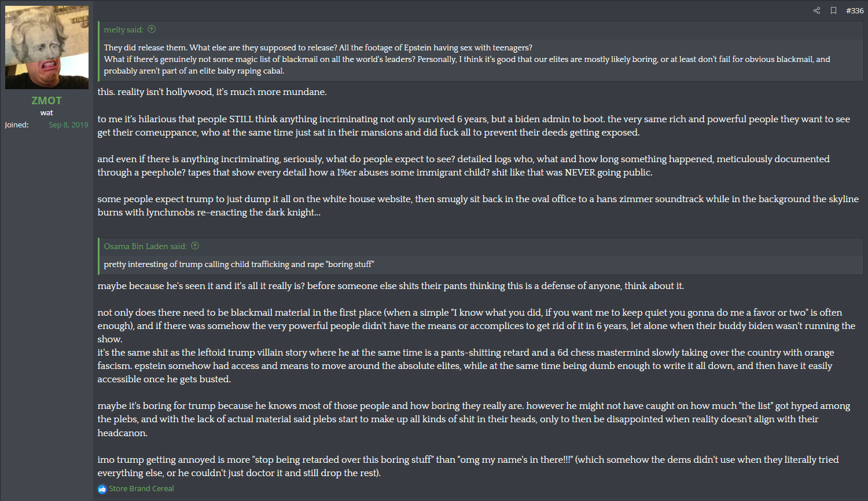This screenshot has width=868, height=501.
Task: Click the paragraph starting "maybe it's boring for trump"
Action: [x=473, y=419]
